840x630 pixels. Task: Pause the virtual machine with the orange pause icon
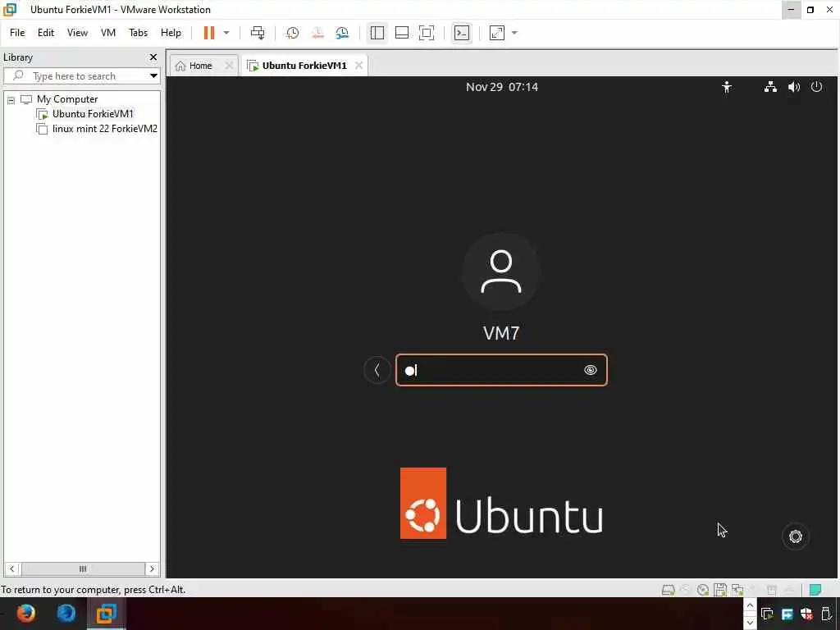pos(209,33)
